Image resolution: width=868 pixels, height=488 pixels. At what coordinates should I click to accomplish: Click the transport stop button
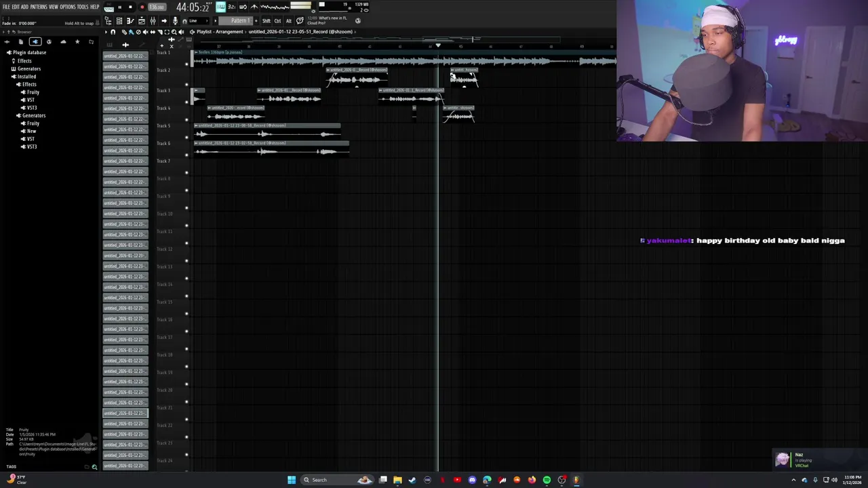[130, 7]
